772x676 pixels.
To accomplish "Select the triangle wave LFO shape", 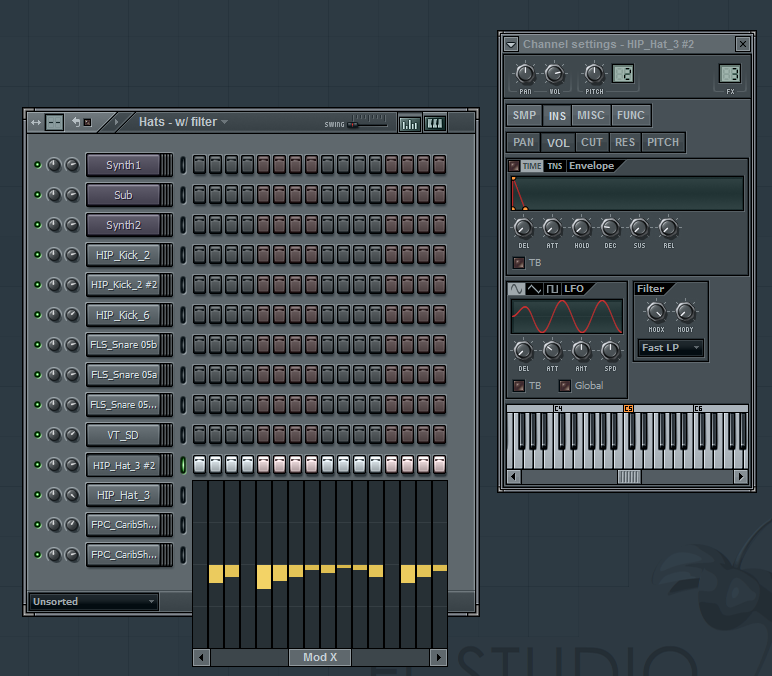I will point(534,289).
